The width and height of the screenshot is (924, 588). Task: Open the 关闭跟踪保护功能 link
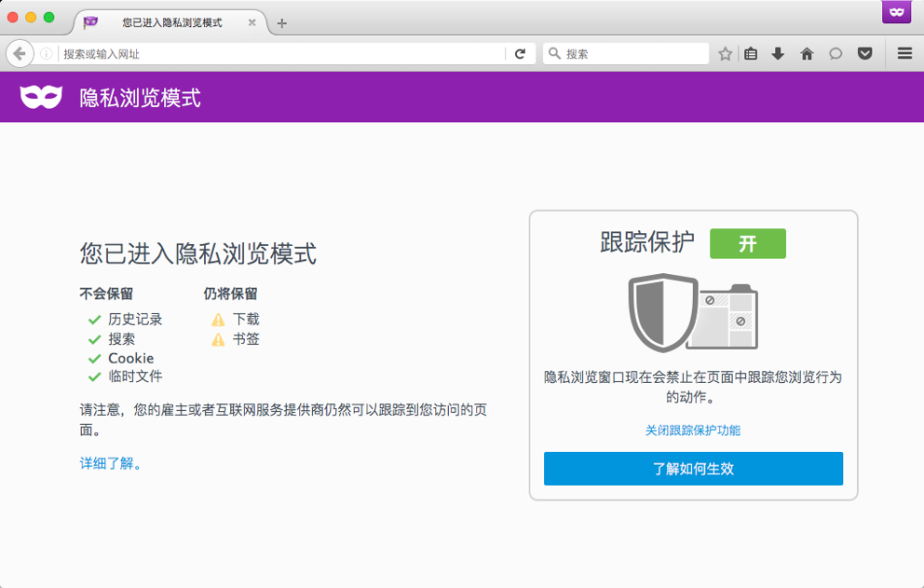point(693,431)
